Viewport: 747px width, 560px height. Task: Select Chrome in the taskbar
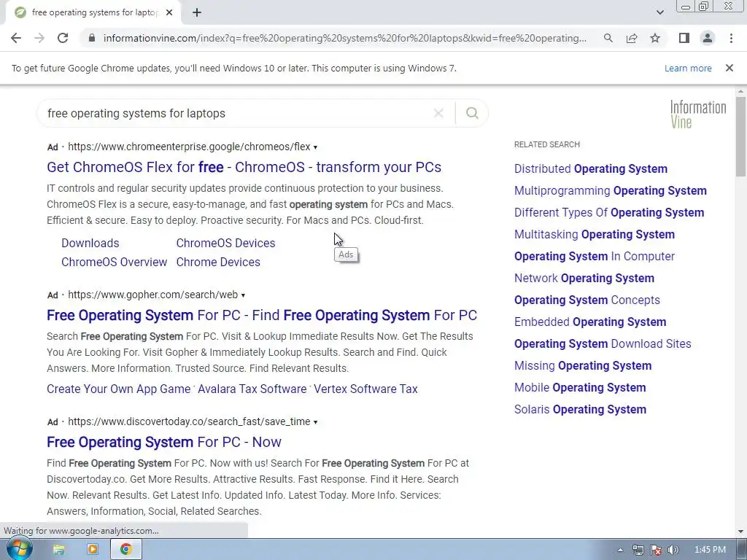126,550
